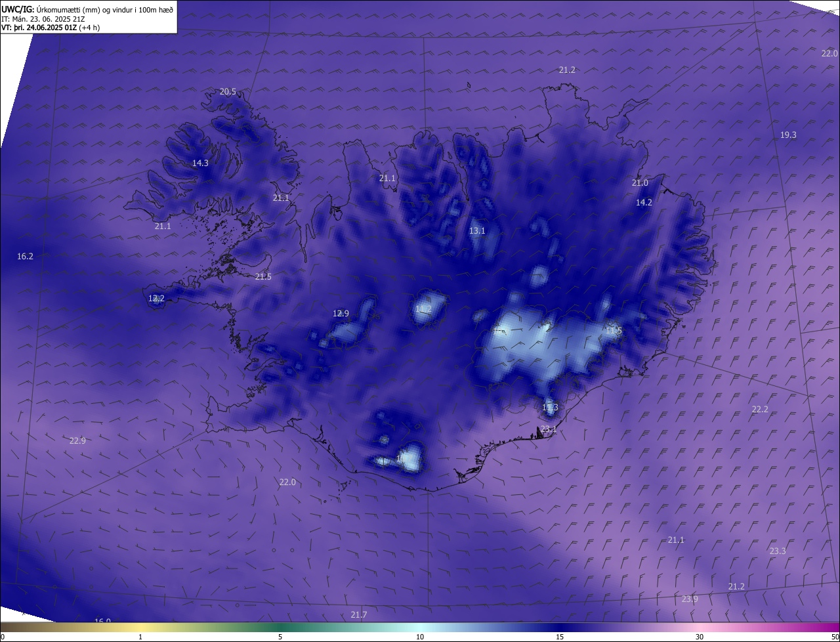The image size is (840, 642).
Task: Click the colorbar tick label 50
Action: click(x=834, y=637)
